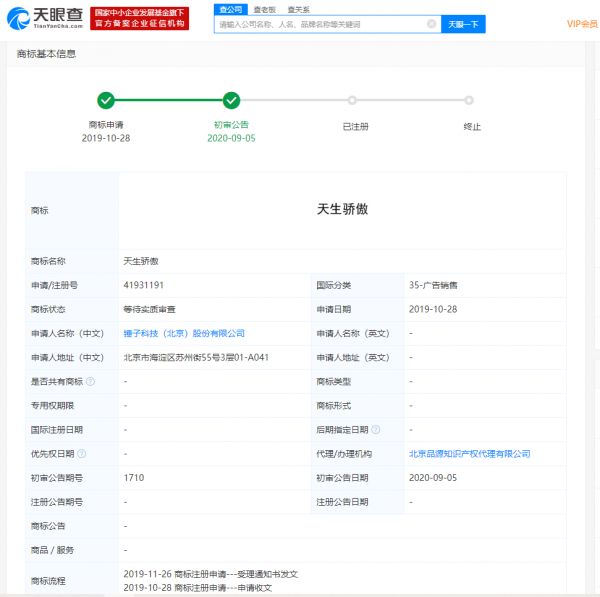Click the 已注册 progress step circle
The height and width of the screenshot is (597, 600).
352,100
